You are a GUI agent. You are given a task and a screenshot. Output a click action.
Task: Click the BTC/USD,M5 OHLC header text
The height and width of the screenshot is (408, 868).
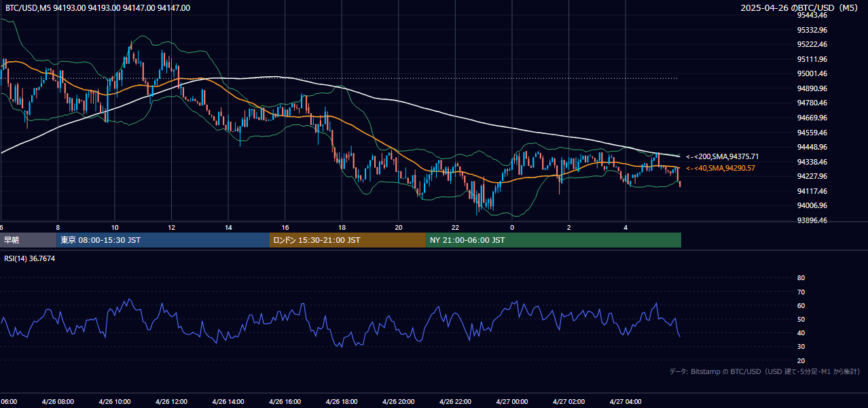(x=98, y=8)
